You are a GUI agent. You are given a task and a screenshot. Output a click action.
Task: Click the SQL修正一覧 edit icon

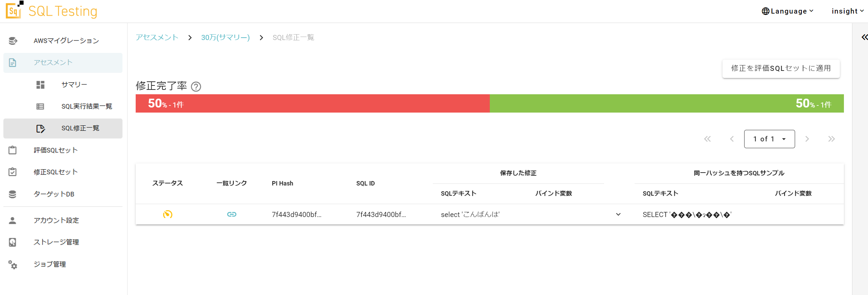(40, 129)
